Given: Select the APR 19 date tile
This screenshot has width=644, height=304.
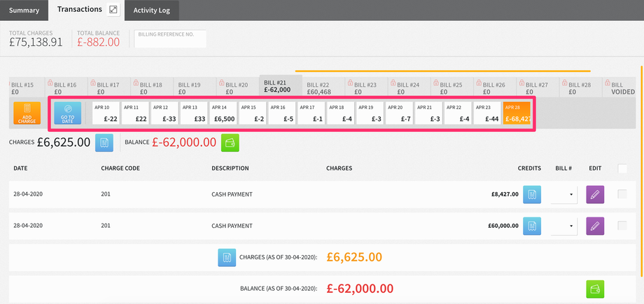Looking at the screenshot, I should (x=370, y=113).
